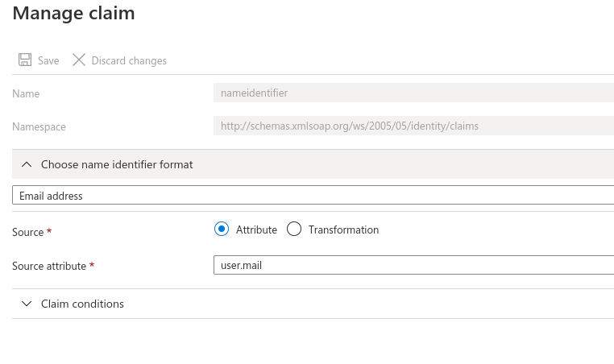
Task: Click the Manage claim page heading
Action: click(74, 14)
